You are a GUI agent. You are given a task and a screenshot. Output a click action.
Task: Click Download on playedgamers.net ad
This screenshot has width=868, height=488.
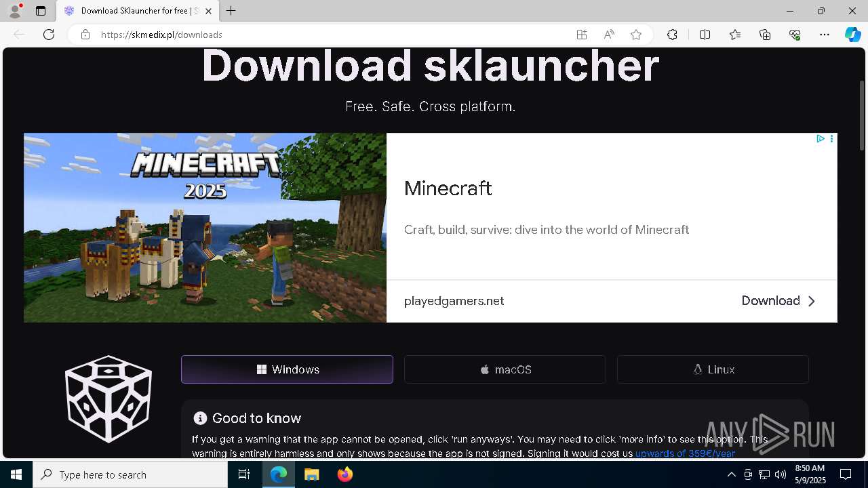pyautogui.click(x=778, y=301)
